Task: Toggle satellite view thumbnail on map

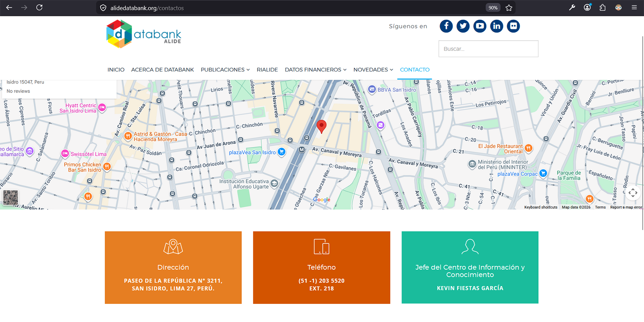Action: [11, 197]
